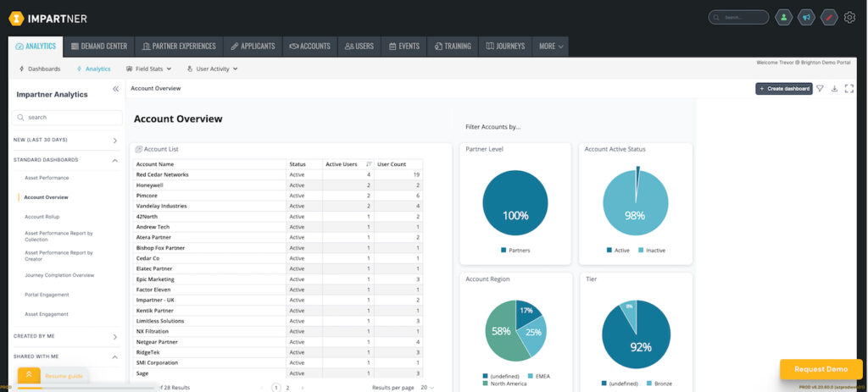Change the results per page dropdown

click(x=427, y=388)
